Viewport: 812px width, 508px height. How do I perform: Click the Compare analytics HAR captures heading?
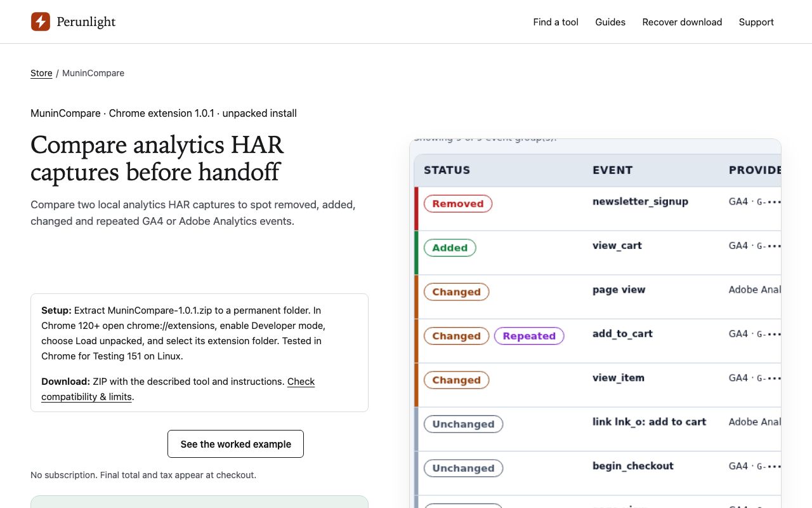157,158
